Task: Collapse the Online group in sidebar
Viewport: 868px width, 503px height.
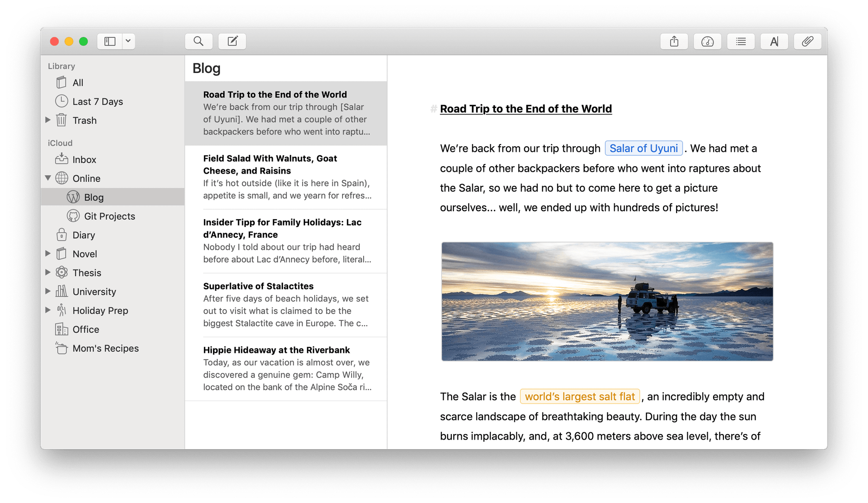Action: tap(48, 178)
